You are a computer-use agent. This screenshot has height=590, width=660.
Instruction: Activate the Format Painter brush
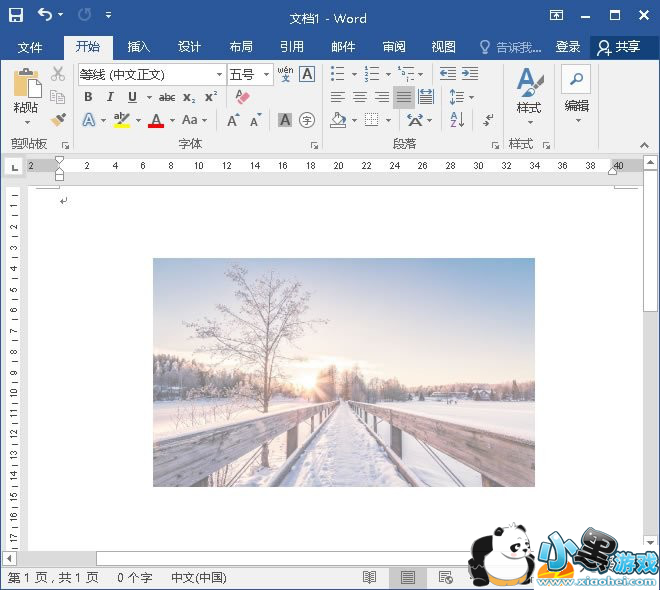[58, 120]
